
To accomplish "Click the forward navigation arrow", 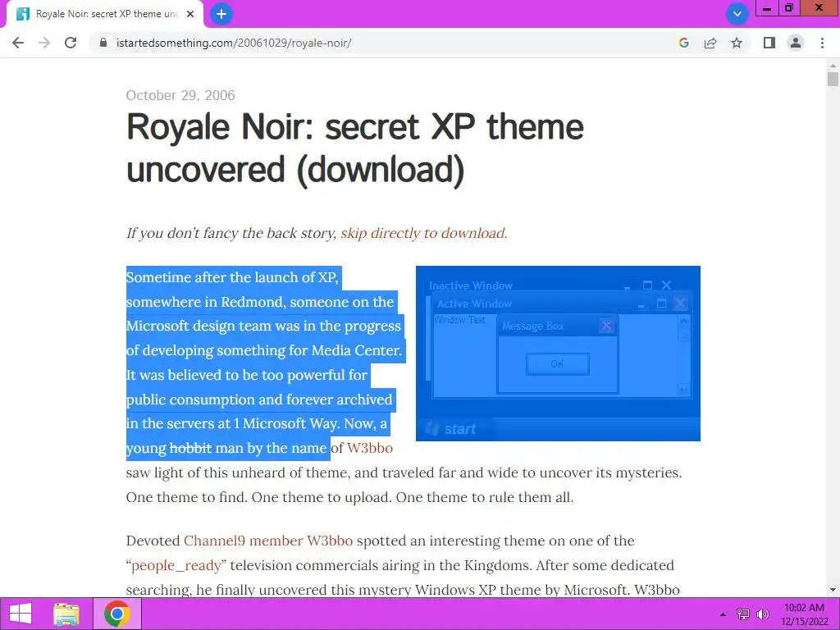I will coord(44,43).
